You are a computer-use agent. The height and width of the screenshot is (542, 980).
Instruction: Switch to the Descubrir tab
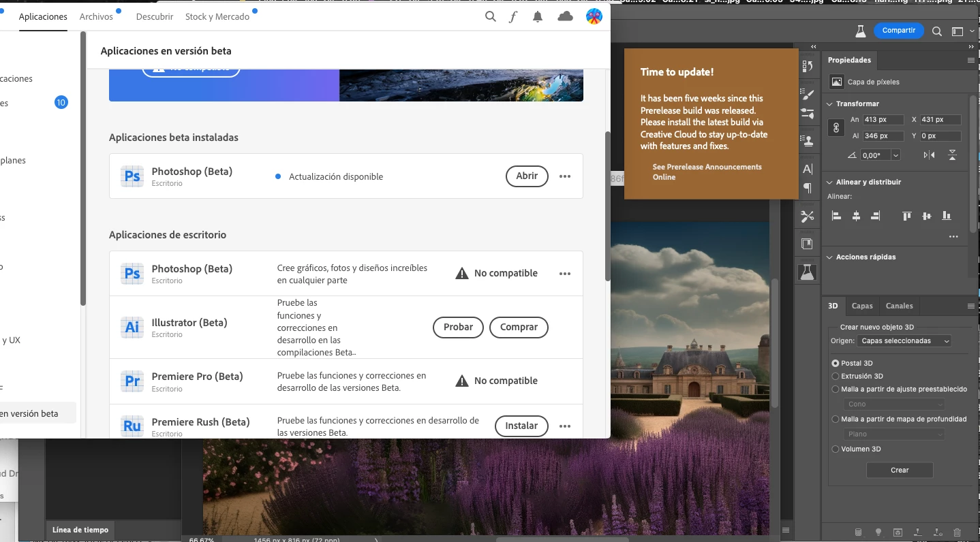tap(155, 16)
